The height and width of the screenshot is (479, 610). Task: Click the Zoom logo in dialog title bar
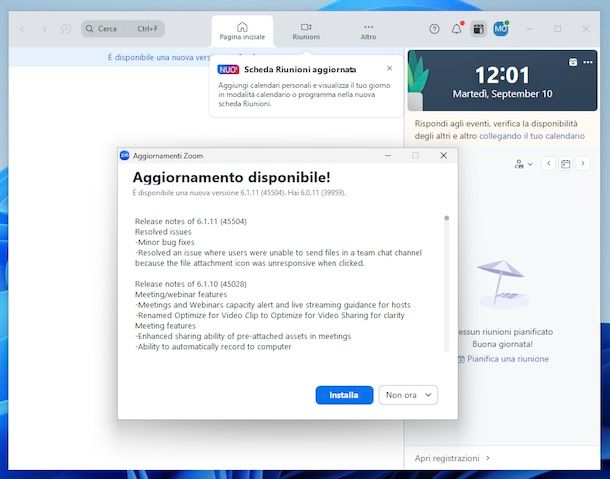[124, 156]
